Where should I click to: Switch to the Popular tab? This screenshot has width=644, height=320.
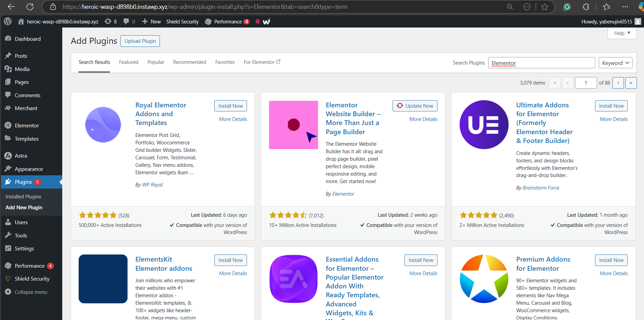coord(156,62)
